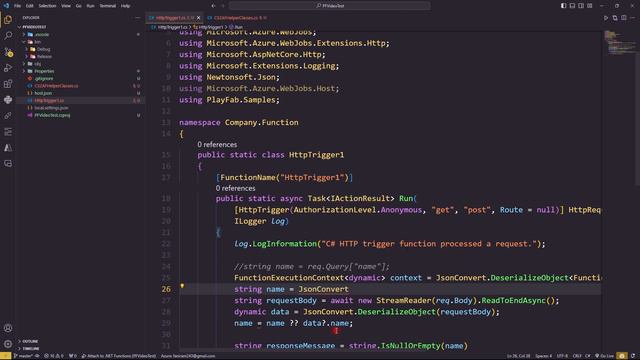Image resolution: width=640 pixels, height=360 pixels.
Task: Switch to the CS2AFHelperClasses.cs tab
Action: (x=237, y=18)
